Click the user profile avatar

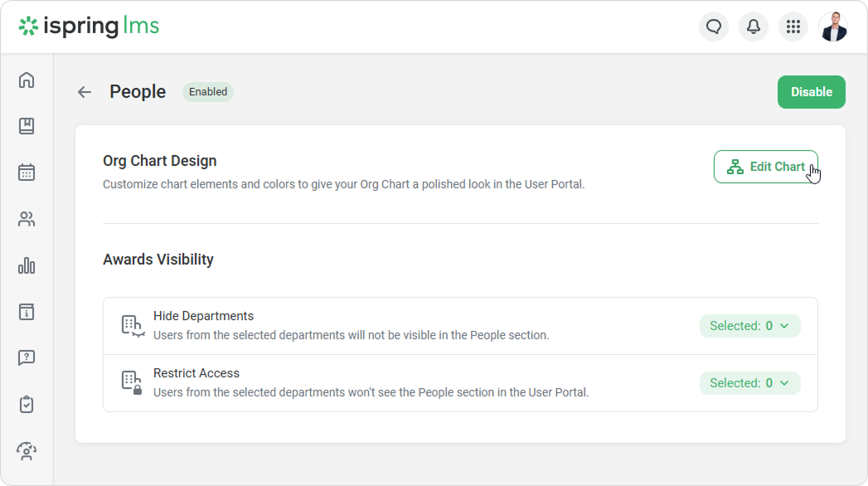point(833,27)
